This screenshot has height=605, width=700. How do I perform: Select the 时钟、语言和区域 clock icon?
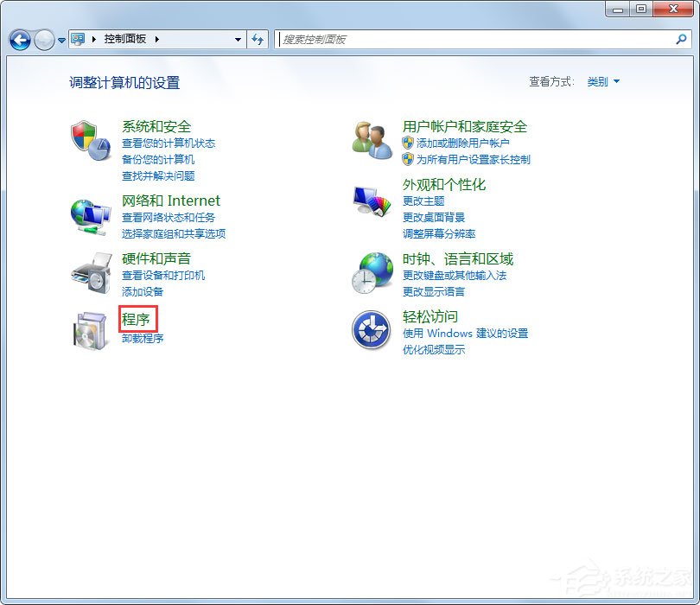click(x=372, y=275)
